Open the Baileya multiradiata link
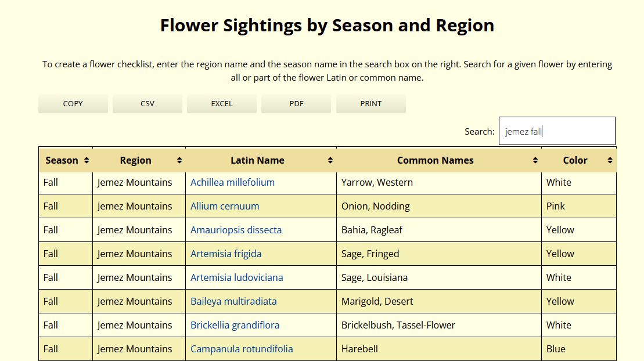This screenshot has height=361, width=644. point(233,301)
